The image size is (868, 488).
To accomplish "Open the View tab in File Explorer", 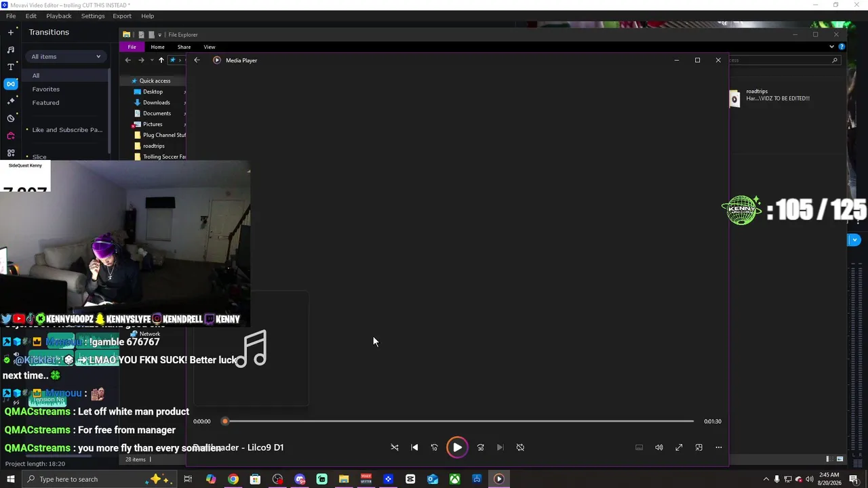I will click(x=210, y=47).
